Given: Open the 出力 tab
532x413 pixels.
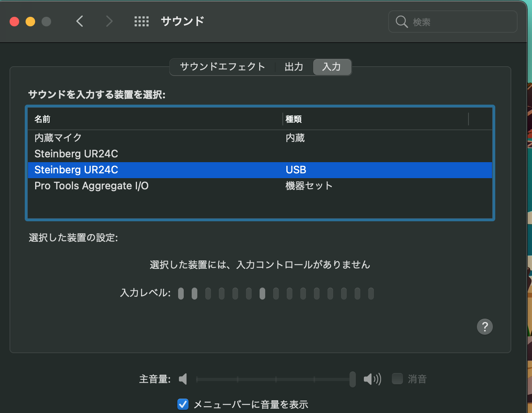Looking at the screenshot, I should (294, 67).
